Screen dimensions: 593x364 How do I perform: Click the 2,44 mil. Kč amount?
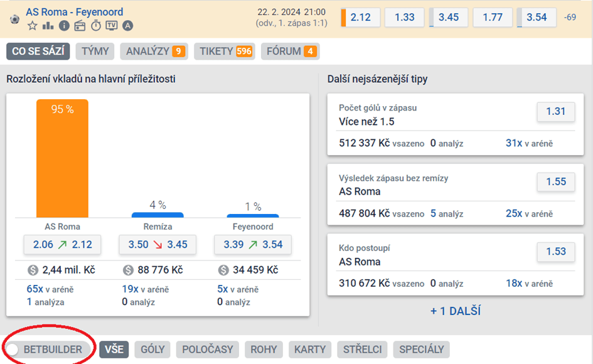(x=68, y=270)
